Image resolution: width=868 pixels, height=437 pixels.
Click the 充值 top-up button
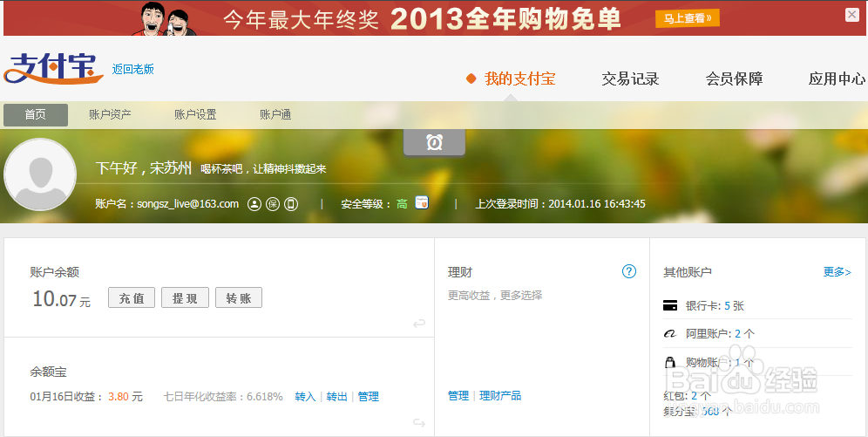click(x=132, y=298)
